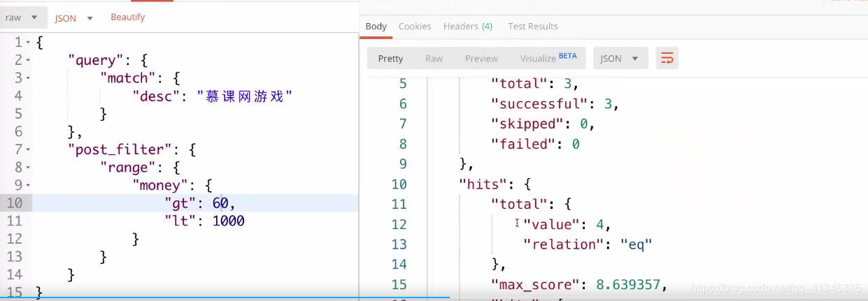868x301 pixels.
Task: Select the Visualize BETA view mode
Action: [549, 58]
